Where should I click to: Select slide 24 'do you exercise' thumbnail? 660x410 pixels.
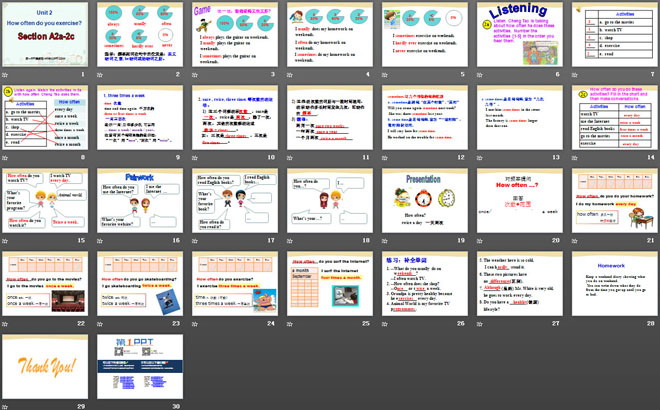coord(235,284)
